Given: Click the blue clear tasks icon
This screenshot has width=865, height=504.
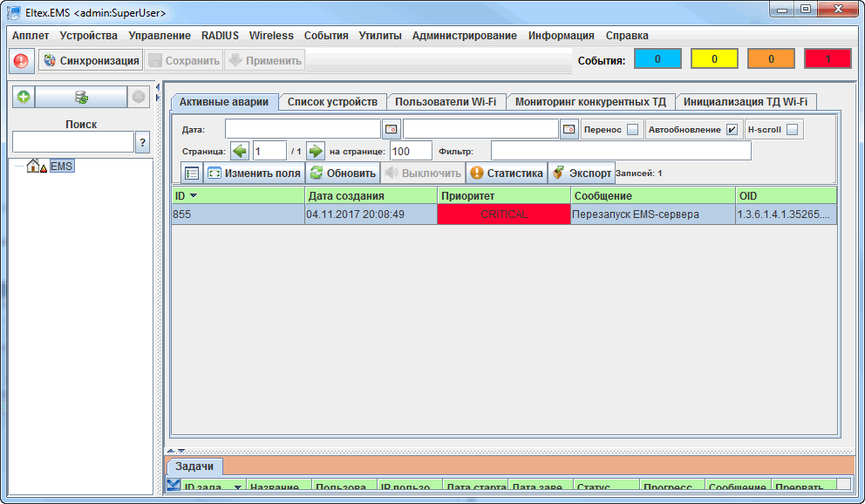Looking at the screenshot, I should pos(174,485).
